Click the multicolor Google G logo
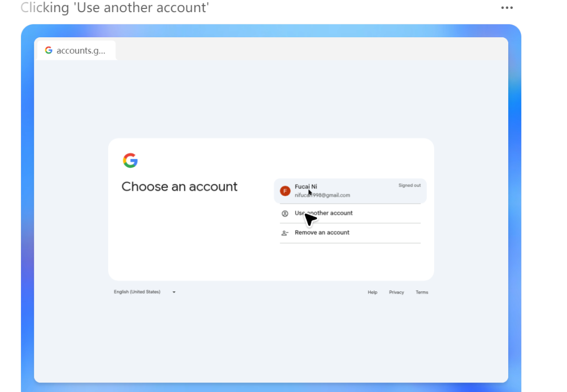Image resolution: width=567 pixels, height=392 pixels. 130,161
